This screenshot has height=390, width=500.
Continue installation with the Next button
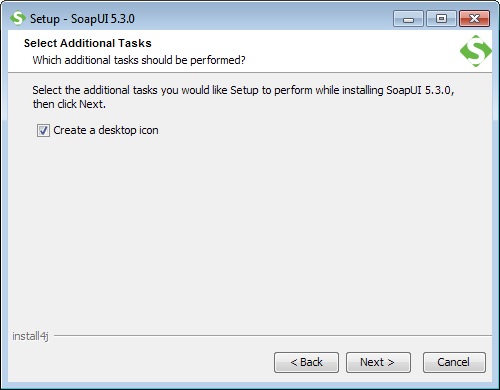pyautogui.click(x=378, y=362)
